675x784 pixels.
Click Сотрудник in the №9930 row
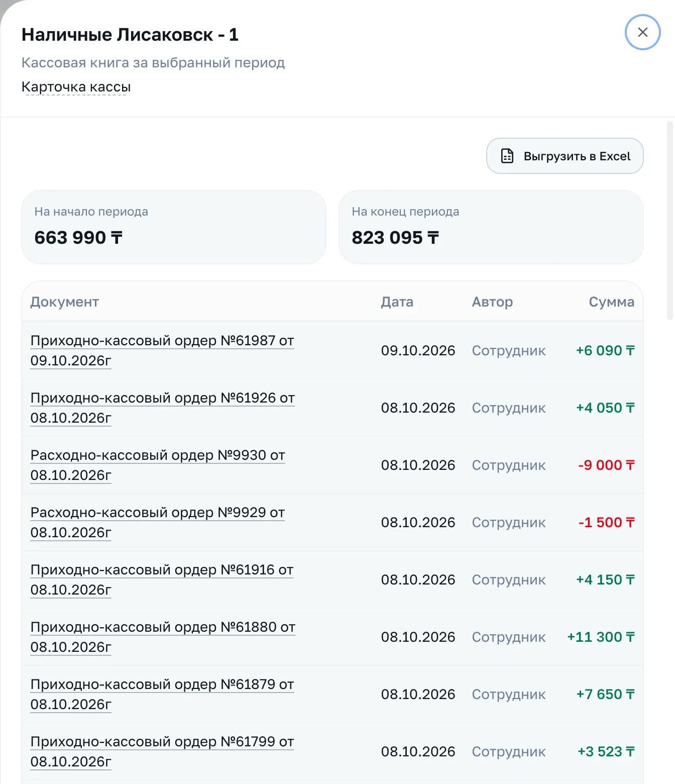(x=509, y=465)
